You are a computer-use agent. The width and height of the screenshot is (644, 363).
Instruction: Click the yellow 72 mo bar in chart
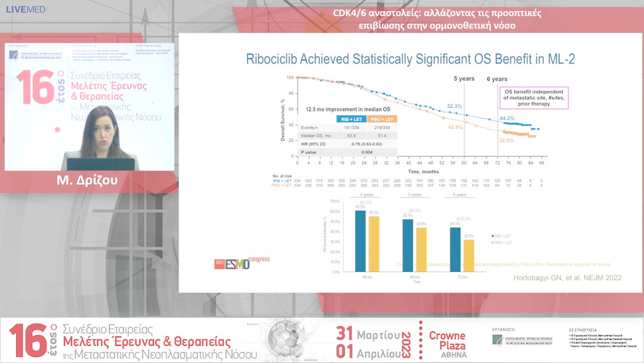470,256
